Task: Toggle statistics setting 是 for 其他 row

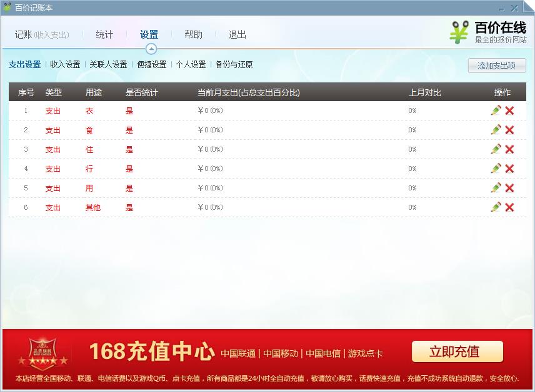Action: pos(129,207)
